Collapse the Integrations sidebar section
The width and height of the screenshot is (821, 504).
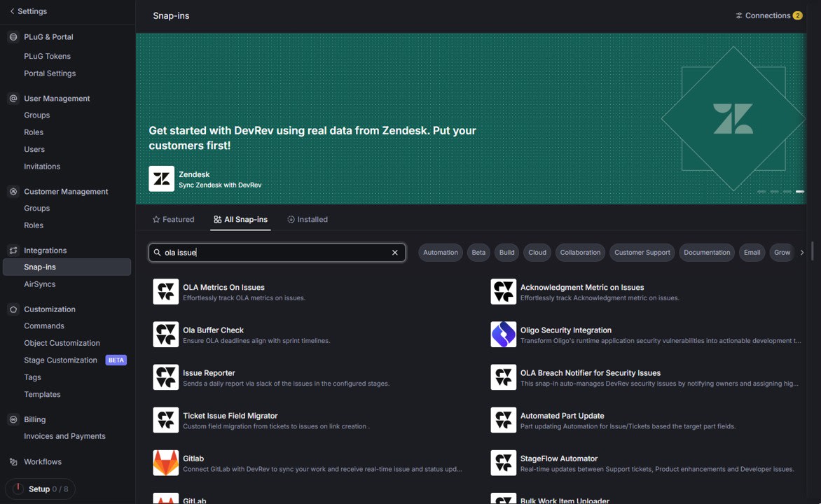pyautogui.click(x=45, y=251)
